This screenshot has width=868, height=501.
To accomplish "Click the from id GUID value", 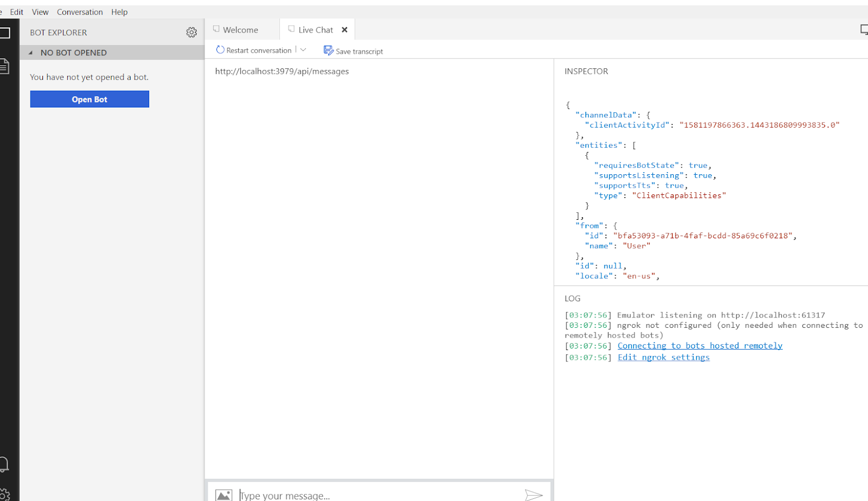I will pyautogui.click(x=703, y=236).
